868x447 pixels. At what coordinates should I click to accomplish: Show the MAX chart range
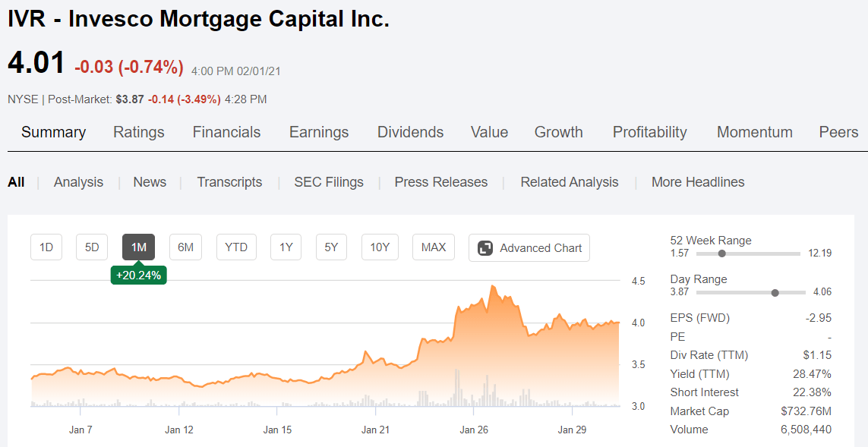[x=434, y=247]
